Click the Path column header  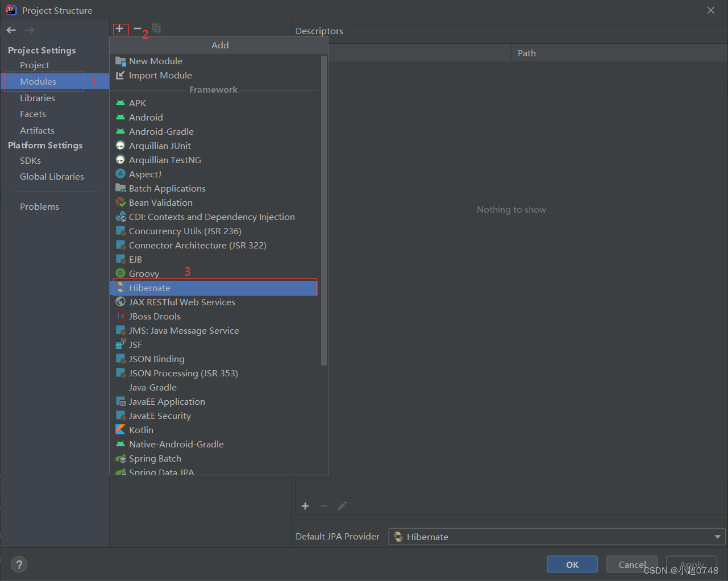click(619, 53)
